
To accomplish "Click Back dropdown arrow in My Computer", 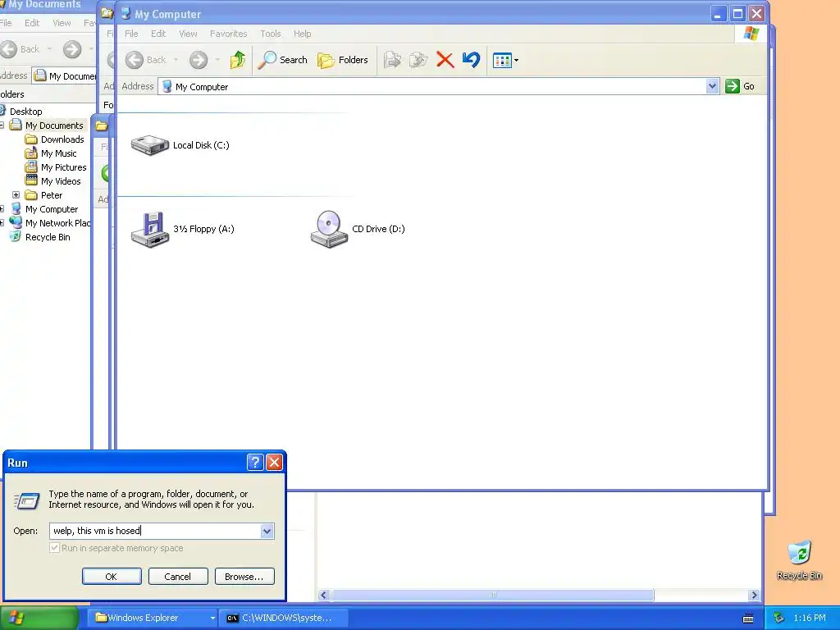I will click(x=176, y=60).
